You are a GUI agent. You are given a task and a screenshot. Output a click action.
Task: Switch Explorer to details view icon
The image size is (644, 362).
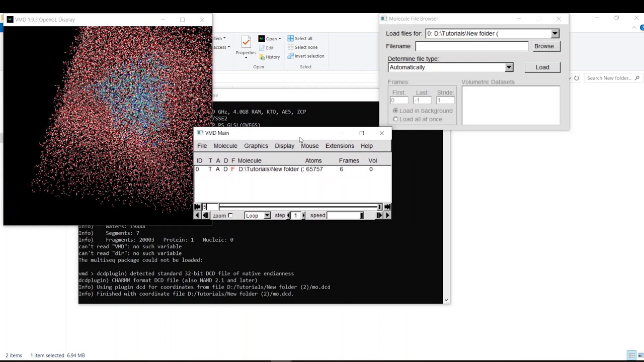pos(631,355)
